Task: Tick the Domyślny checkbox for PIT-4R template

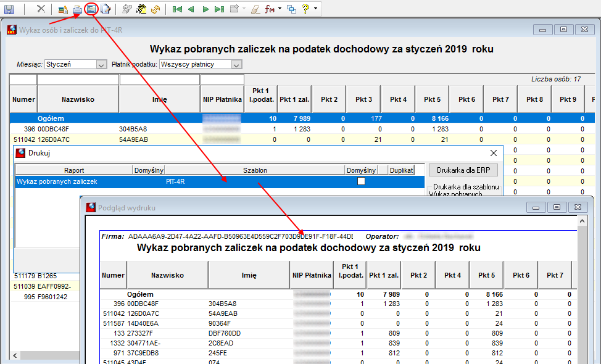Action: (x=361, y=181)
